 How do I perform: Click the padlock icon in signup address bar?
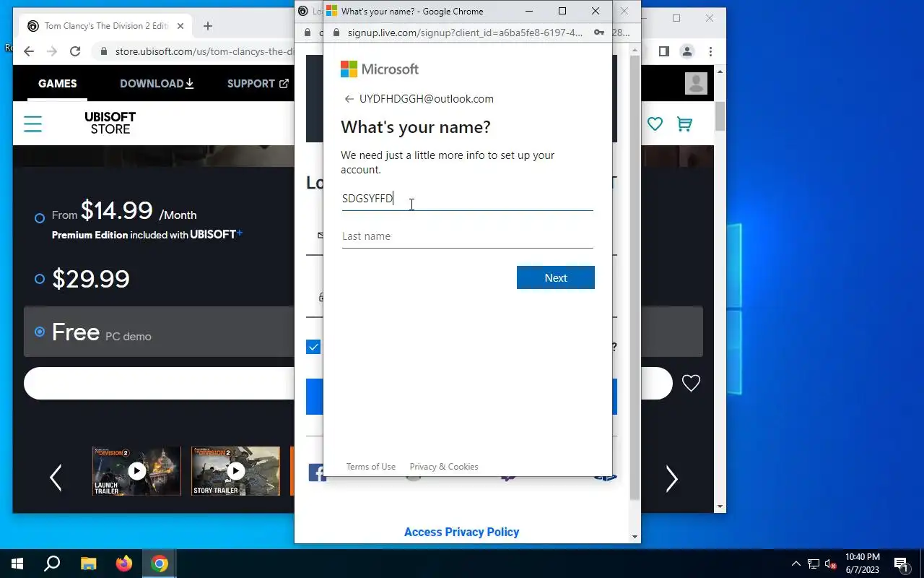(335, 33)
